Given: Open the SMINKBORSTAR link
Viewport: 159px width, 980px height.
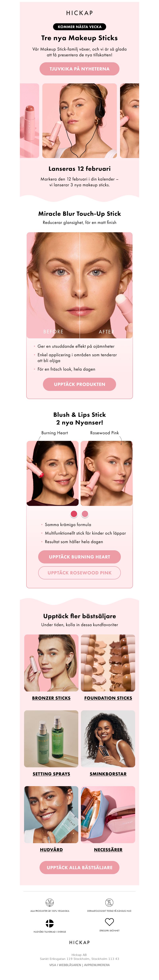Looking at the screenshot, I should pyautogui.click(x=108, y=774).
